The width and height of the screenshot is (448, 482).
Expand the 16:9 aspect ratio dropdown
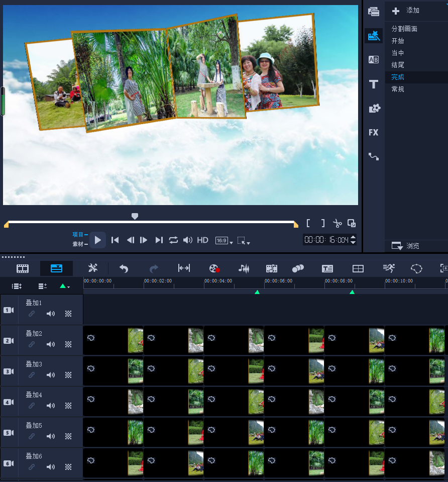pos(224,241)
